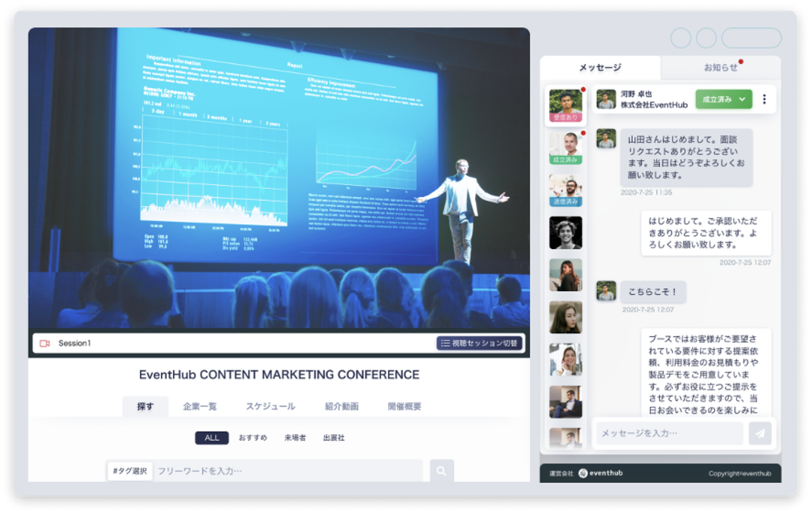The width and height of the screenshot is (812, 513).
Task: Open contact avatar labeled 受信あり
Action: [x=566, y=106]
